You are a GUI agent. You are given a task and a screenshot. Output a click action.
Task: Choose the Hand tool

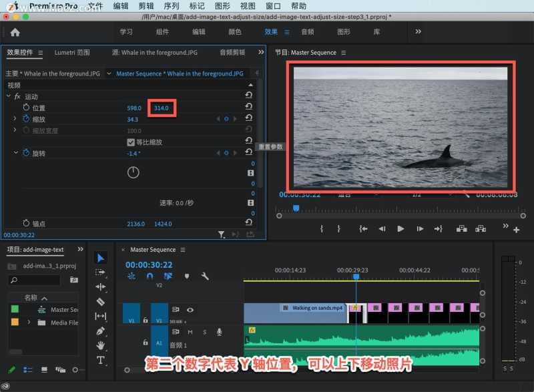101,345
